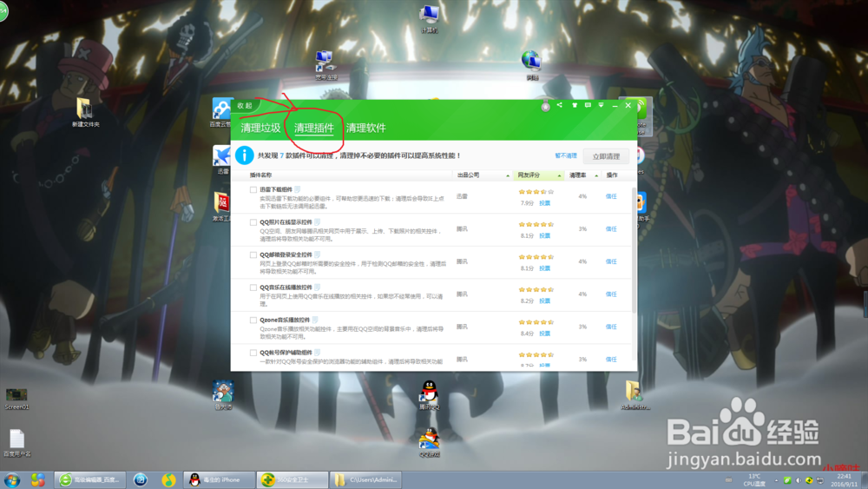The height and width of the screenshot is (489, 868).
Task: Click 投票 for Qzone音乐播放控件 rating
Action: tap(545, 334)
